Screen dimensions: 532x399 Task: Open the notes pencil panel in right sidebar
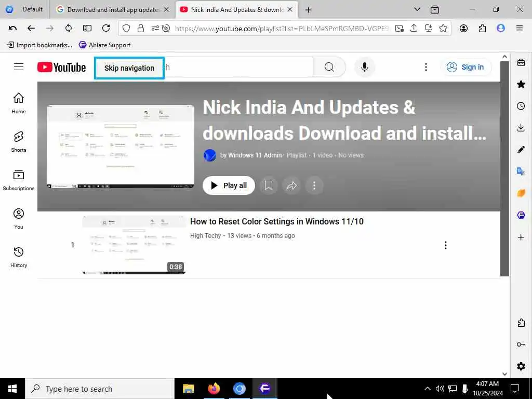click(521, 150)
